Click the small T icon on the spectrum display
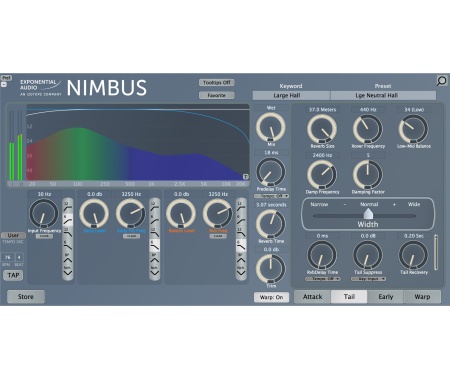450x380 pixels. (246, 177)
